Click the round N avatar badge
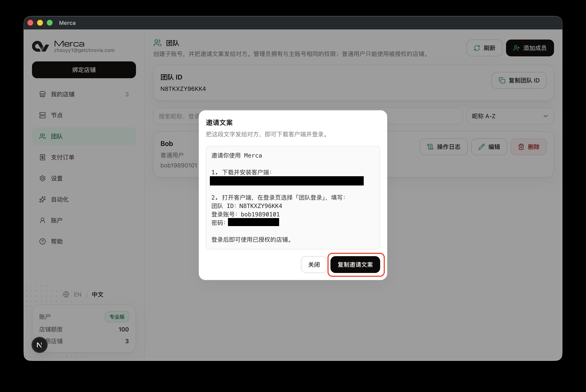586x392 pixels. tap(40, 345)
